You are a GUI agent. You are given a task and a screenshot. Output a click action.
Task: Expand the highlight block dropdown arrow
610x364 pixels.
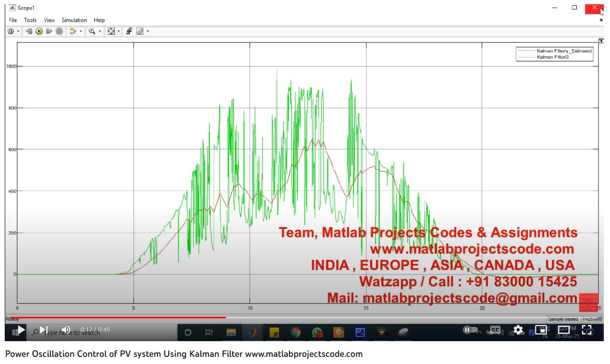point(81,31)
